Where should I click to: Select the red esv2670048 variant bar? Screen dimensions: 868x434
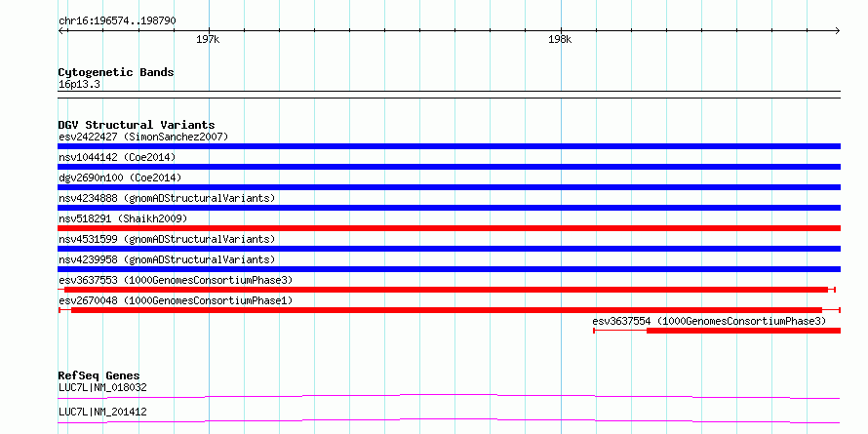click(x=449, y=310)
